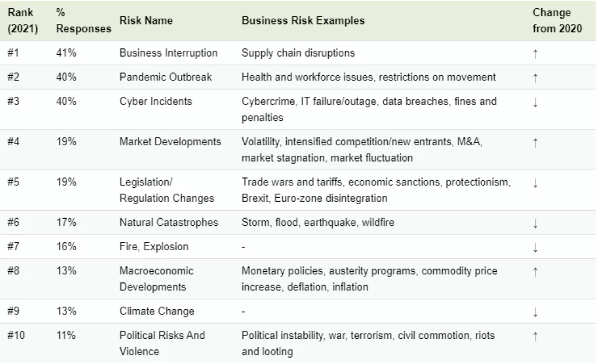Click the up arrow for Political Risks And Violence
The height and width of the screenshot is (364, 598).
(535, 336)
